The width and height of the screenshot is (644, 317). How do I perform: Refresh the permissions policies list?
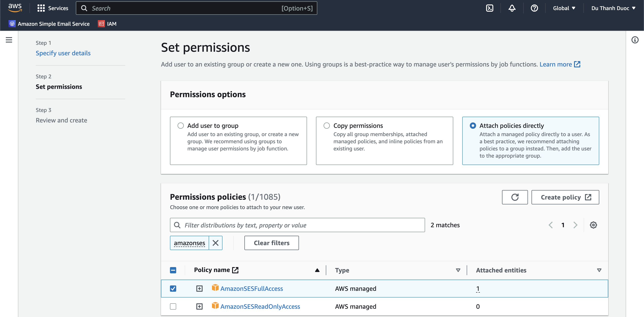pyautogui.click(x=515, y=197)
